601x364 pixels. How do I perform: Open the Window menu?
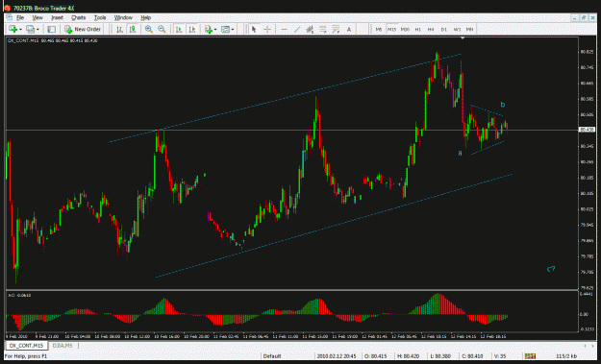123,17
